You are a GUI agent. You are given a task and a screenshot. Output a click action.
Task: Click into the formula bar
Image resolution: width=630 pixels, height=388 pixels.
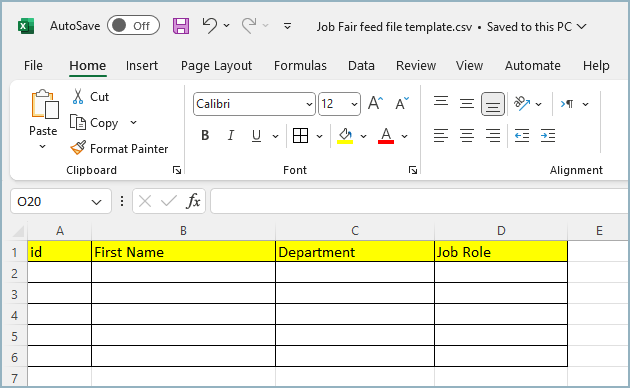click(419, 201)
